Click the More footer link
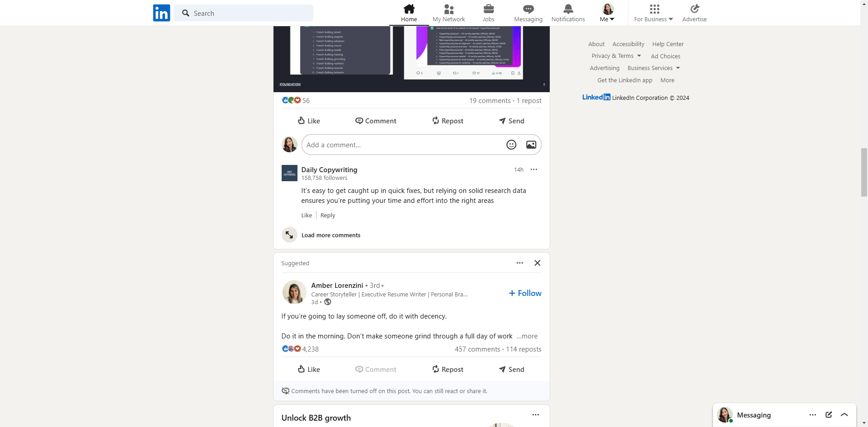Viewport: 868px width, 427px height. click(x=667, y=80)
